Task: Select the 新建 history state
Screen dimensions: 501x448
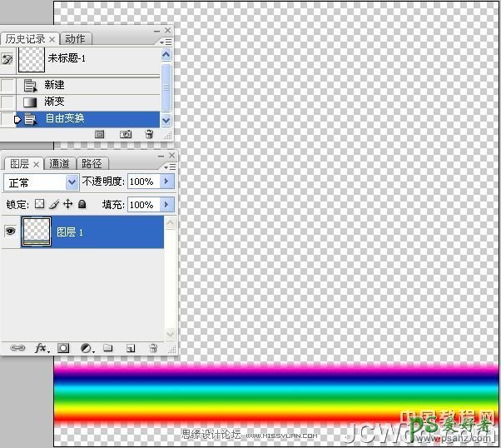Action: (x=54, y=85)
